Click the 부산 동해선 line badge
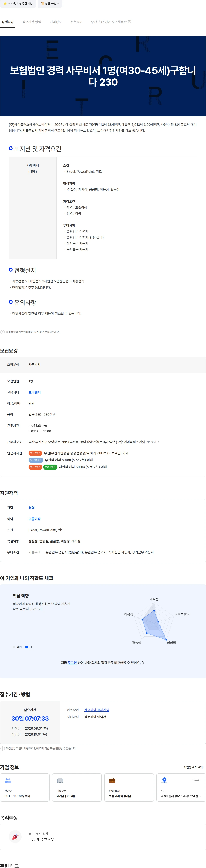Screen dimensions: 206x868 click(36, 460)
